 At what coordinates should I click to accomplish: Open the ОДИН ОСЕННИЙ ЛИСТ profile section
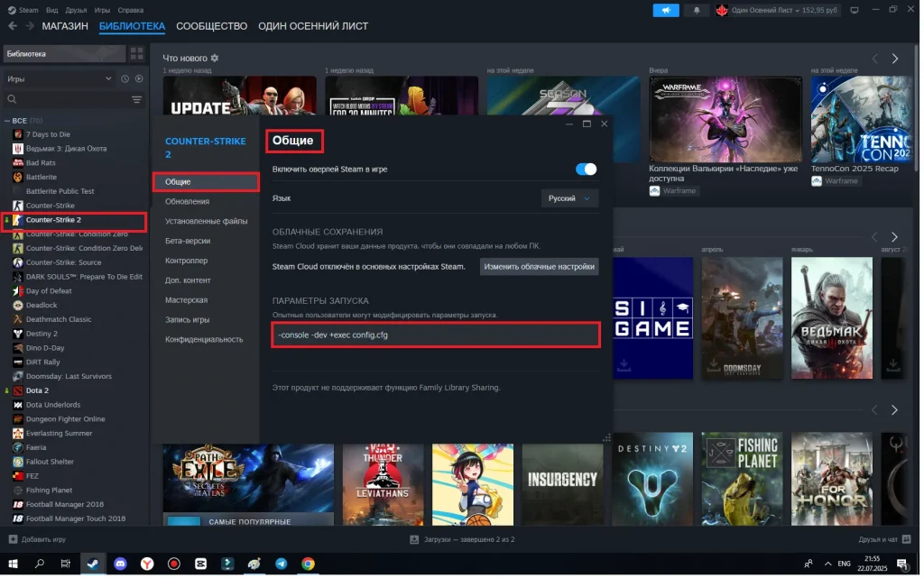(313, 26)
